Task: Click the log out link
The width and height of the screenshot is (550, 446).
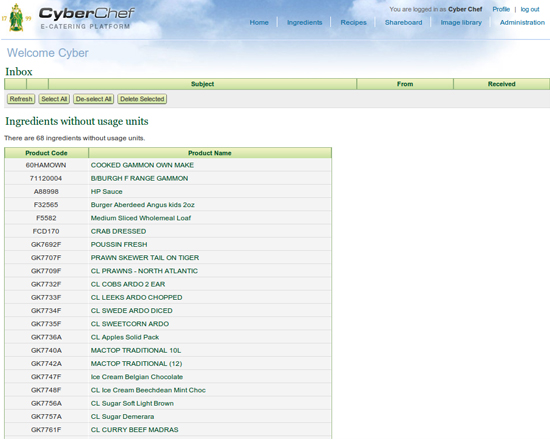Action: coord(530,9)
